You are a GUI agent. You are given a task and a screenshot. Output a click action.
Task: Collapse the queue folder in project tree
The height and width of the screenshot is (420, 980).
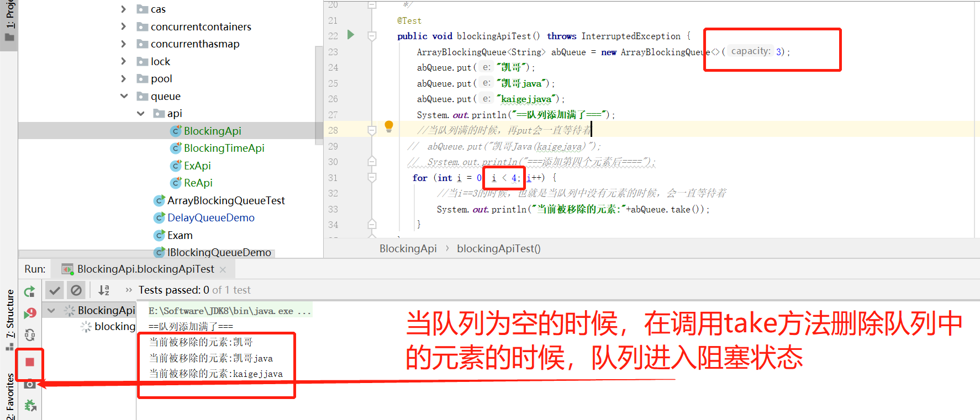[124, 96]
